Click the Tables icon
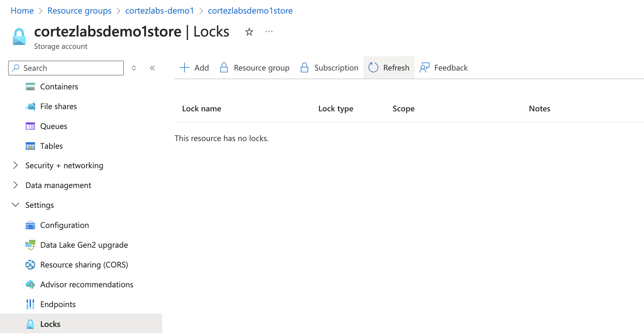This screenshot has height=334, width=644. [30, 146]
